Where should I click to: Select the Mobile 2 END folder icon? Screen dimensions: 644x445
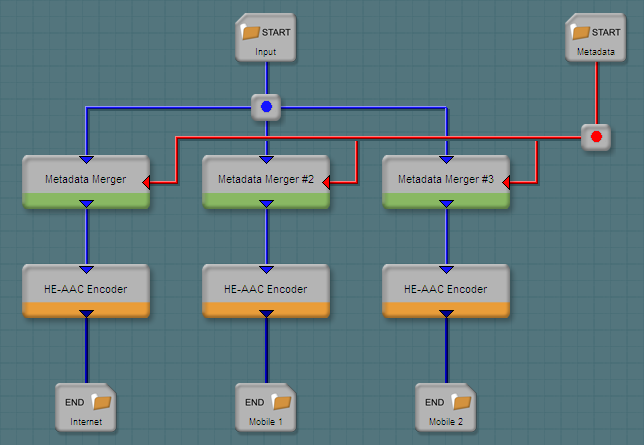[462, 402]
